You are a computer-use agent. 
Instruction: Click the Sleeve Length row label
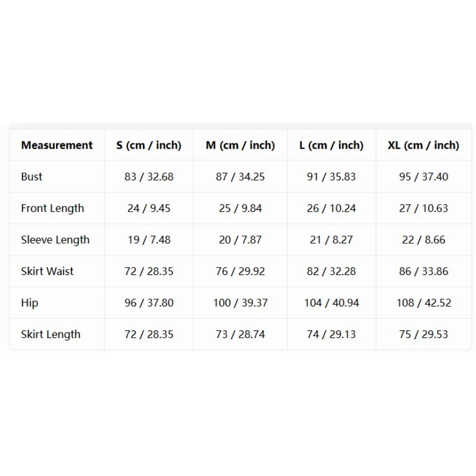click(x=55, y=240)
